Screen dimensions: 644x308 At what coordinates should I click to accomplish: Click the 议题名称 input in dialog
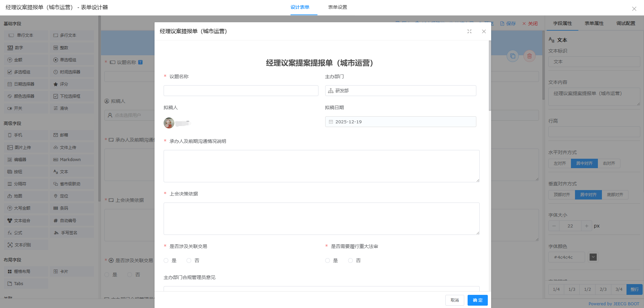point(241,91)
